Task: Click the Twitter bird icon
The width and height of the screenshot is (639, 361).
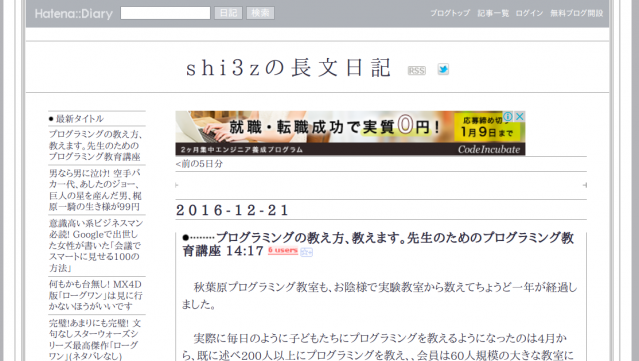Action: 443,69
